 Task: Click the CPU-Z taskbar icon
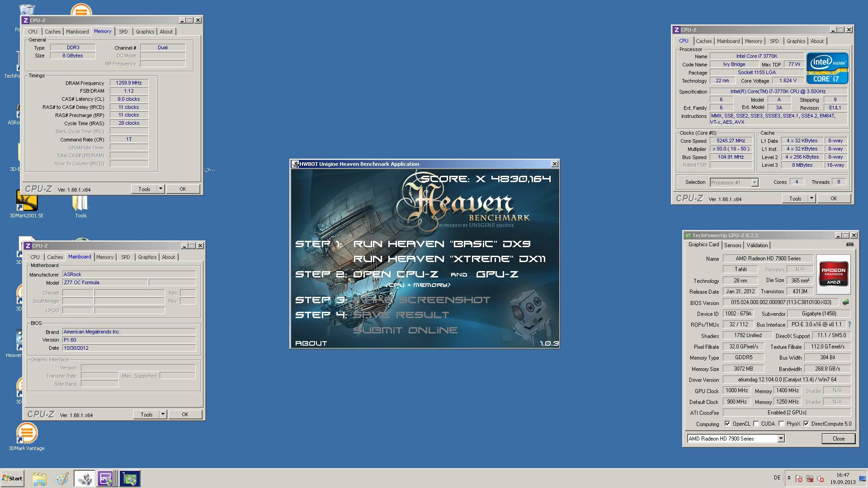click(x=106, y=479)
